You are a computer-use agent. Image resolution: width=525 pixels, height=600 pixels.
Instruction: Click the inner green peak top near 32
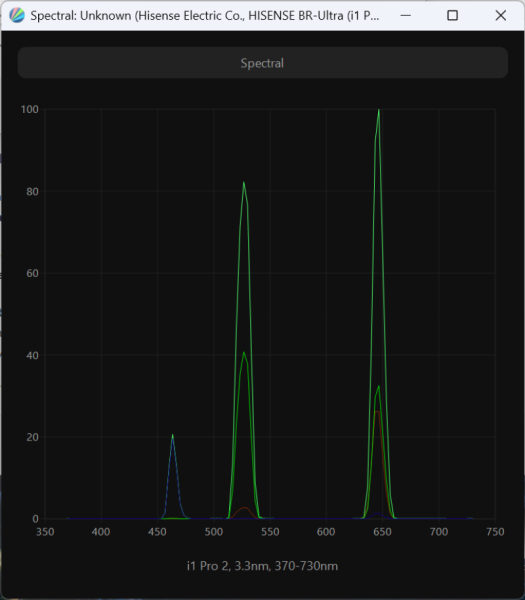tap(379, 386)
